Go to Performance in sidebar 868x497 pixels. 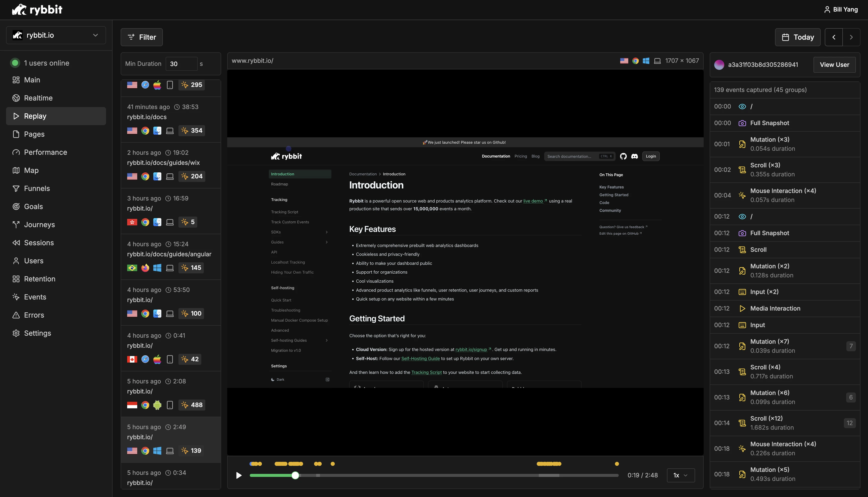click(56, 152)
